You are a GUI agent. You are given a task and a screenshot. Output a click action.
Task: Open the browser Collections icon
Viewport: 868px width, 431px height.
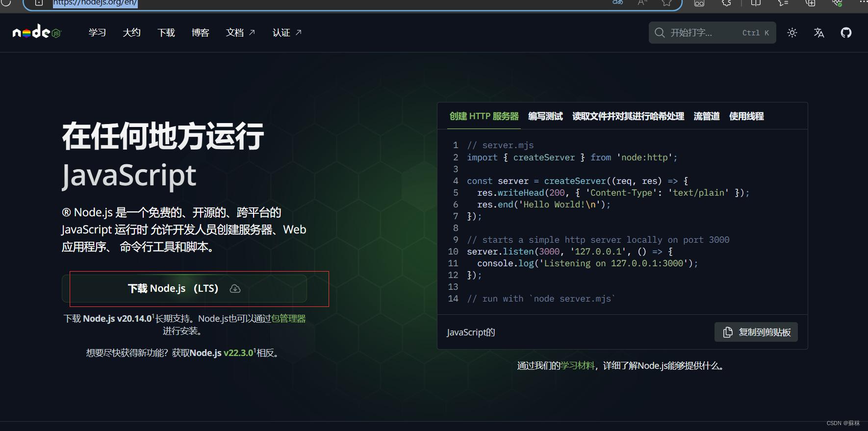pyautogui.click(x=811, y=2)
